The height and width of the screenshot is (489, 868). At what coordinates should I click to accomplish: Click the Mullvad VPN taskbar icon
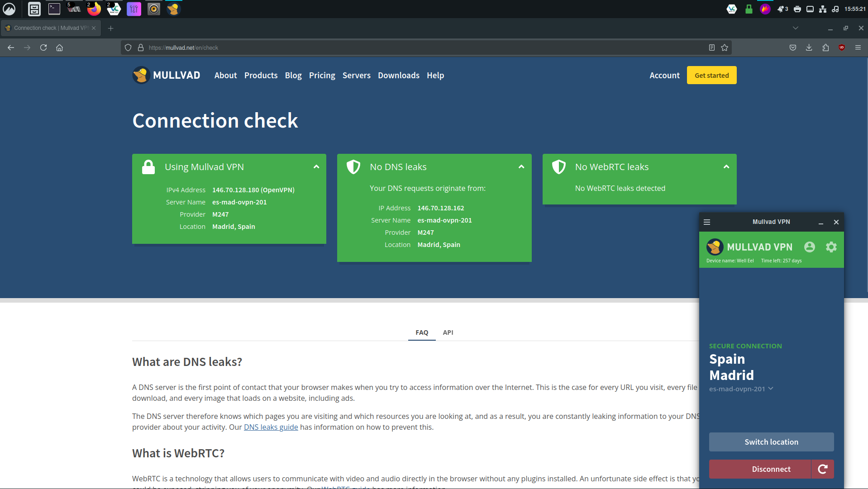coord(173,9)
